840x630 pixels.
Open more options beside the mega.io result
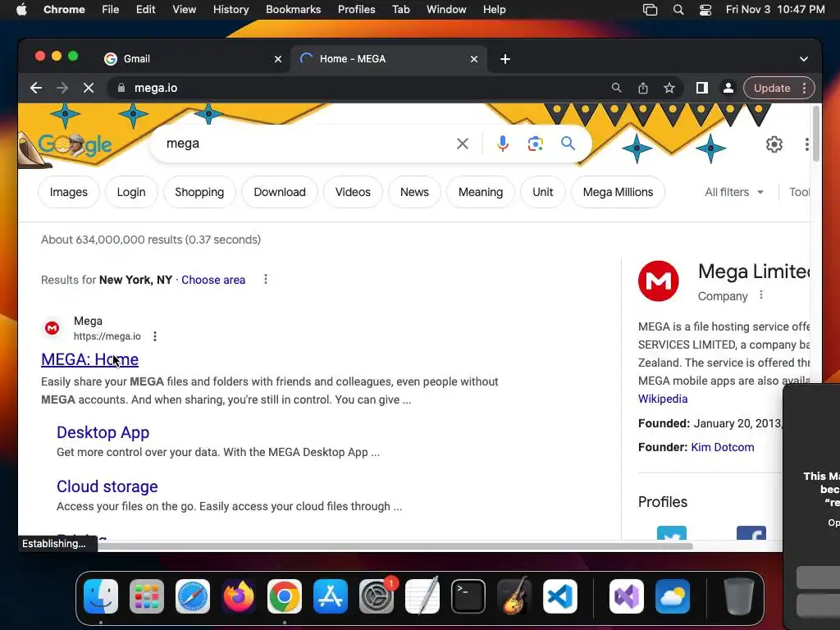155,336
